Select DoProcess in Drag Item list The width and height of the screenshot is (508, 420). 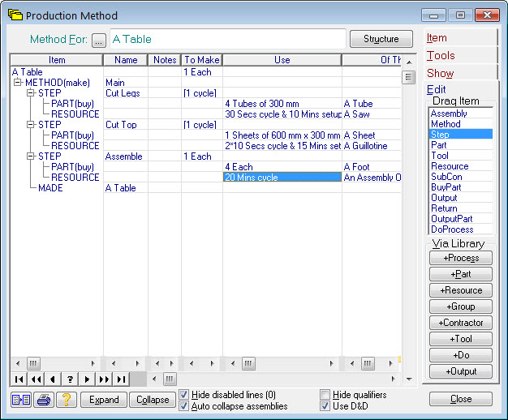coord(461,229)
